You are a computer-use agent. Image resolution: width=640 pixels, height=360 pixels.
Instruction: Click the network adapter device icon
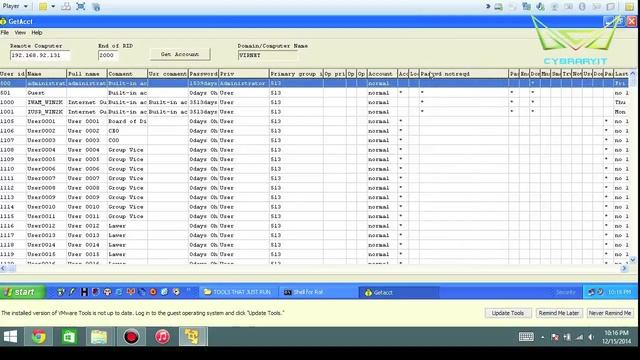[527, 7]
